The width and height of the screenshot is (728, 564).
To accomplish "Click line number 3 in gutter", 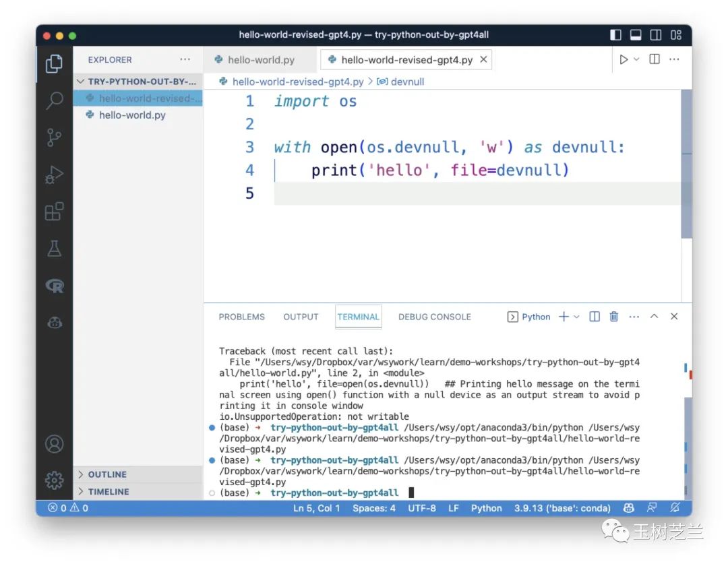I will [x=250, y=147].
